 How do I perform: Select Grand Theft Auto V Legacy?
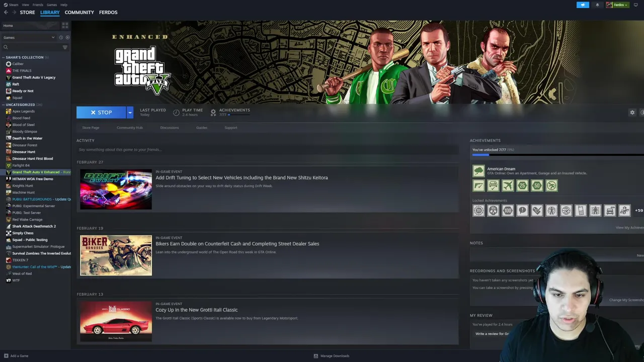coord(34,77)
